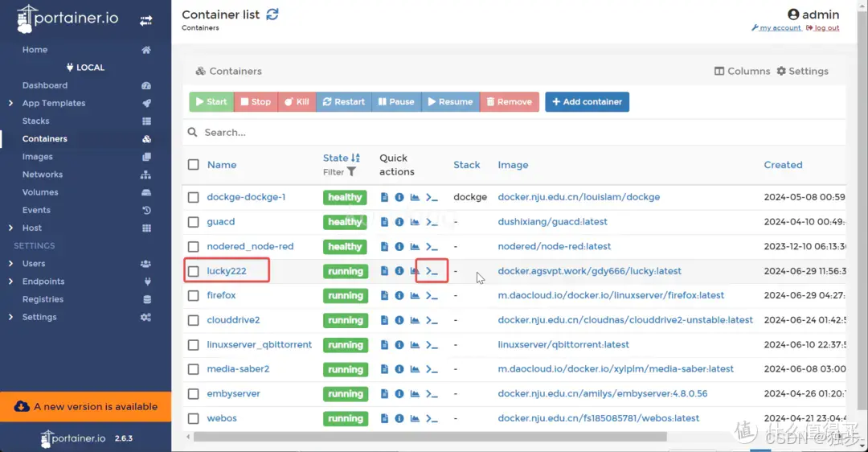The width and height of the screenshot is (868, 452).
Task: Open console icon for media-saber2
Action: point(432,369)
